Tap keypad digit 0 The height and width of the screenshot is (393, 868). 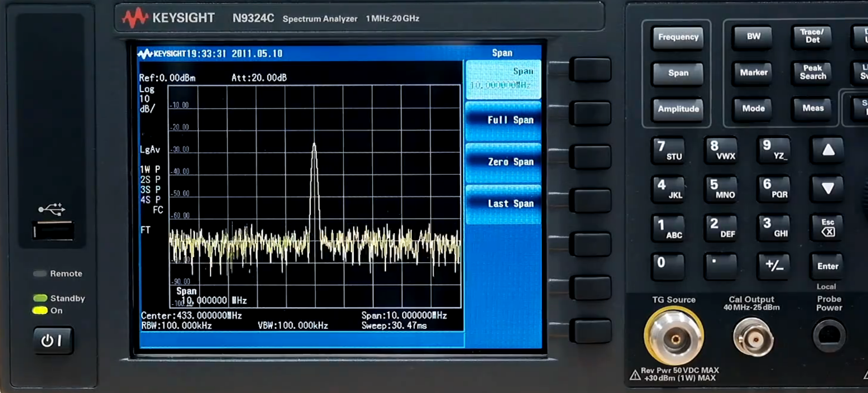coord(668,267)
